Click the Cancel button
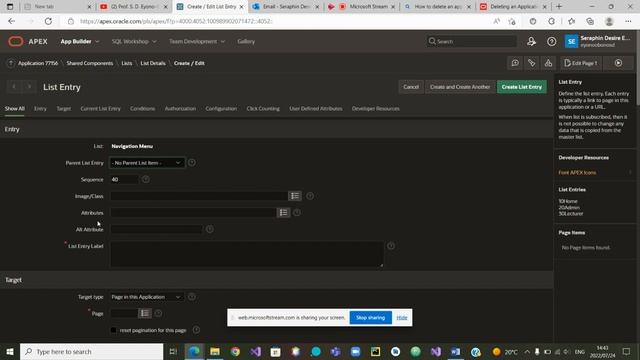This screenshot has height=360, width=640. tap(411, 87)
